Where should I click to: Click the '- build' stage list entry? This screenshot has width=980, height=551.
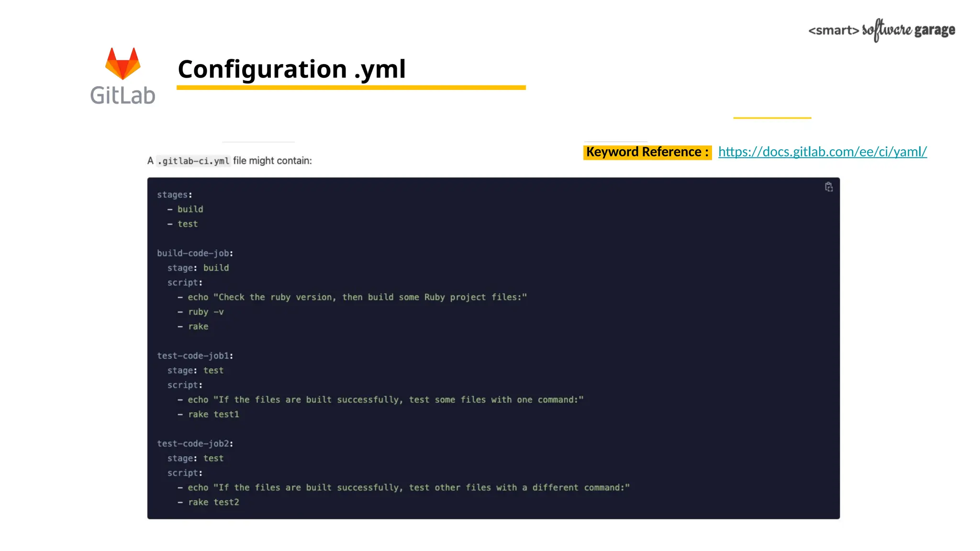[185, 209]
